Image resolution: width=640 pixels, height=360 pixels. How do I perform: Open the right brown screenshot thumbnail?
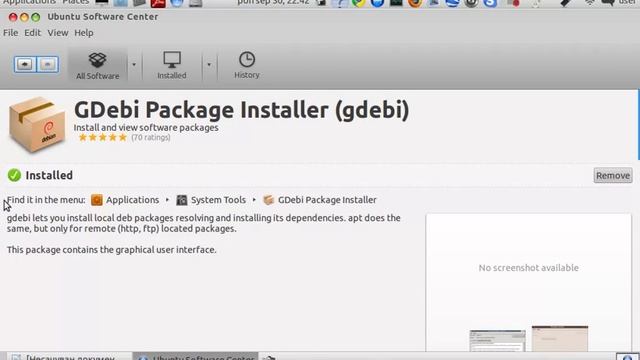click(560, 338)
